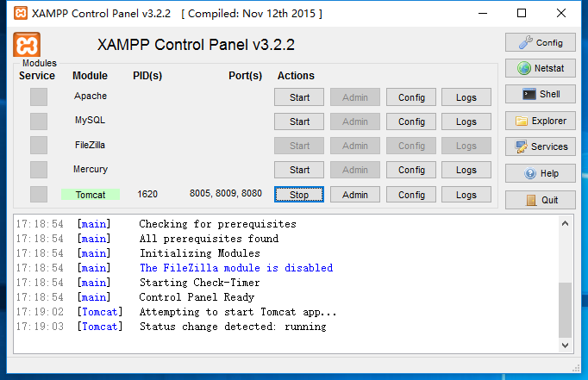Click log line 'Status change detected: running'
Viewport: 588px width, 380px height.
(x=233, y=327)
